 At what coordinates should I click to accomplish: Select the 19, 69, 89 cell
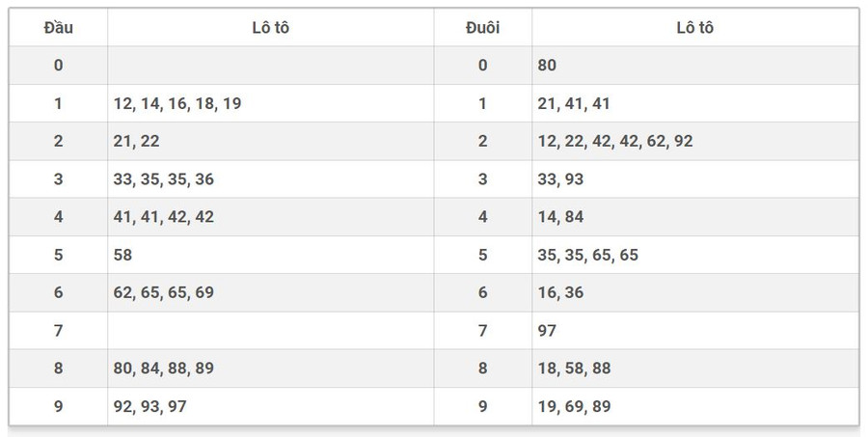point(574,406)
